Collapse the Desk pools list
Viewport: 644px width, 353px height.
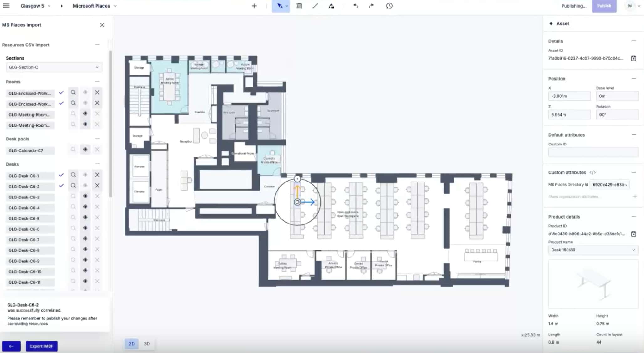(97, 139)
